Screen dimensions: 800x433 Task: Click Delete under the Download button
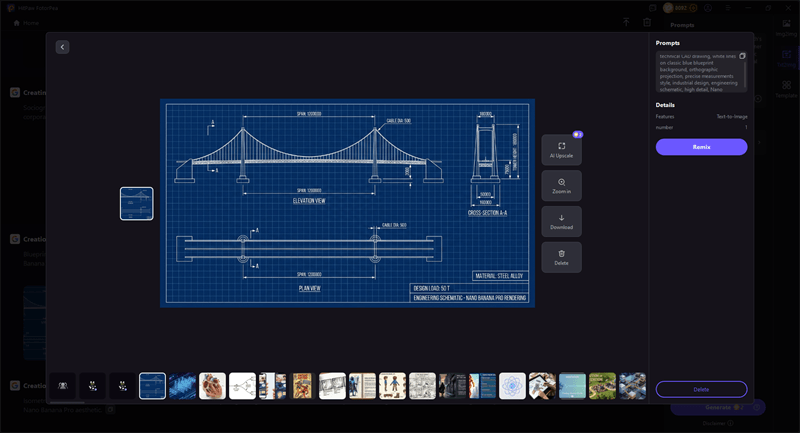point(561,257)
